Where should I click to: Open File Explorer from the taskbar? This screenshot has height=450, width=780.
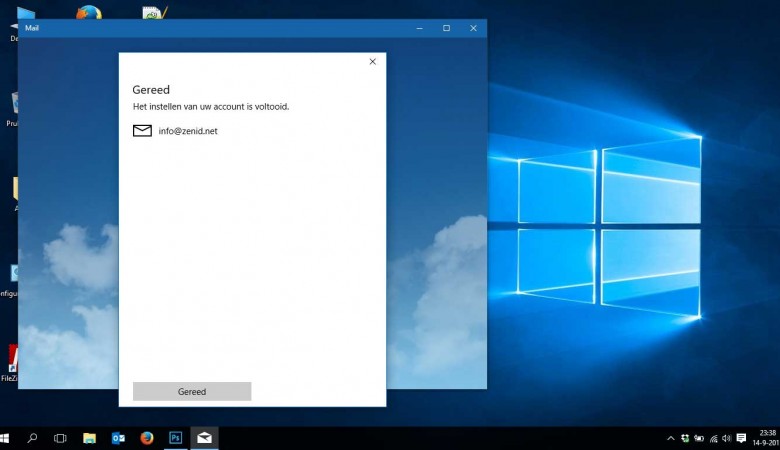click(x=89, y=438)
